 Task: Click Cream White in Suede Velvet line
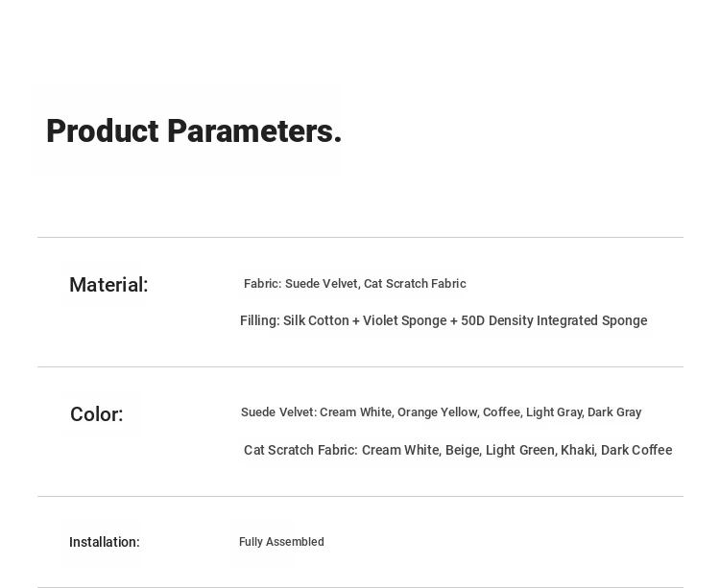tap(356, 412)
